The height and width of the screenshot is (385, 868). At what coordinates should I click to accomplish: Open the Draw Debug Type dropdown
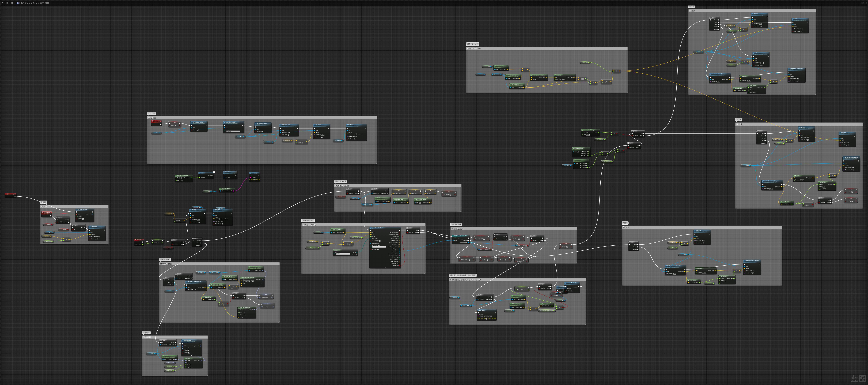point(379,247)
